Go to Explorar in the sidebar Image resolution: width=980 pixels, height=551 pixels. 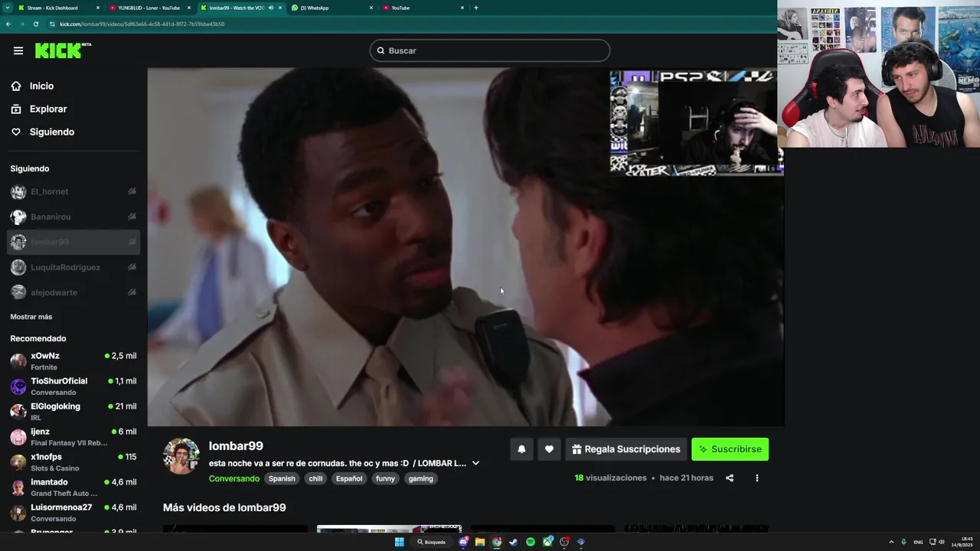pos(48,109)
